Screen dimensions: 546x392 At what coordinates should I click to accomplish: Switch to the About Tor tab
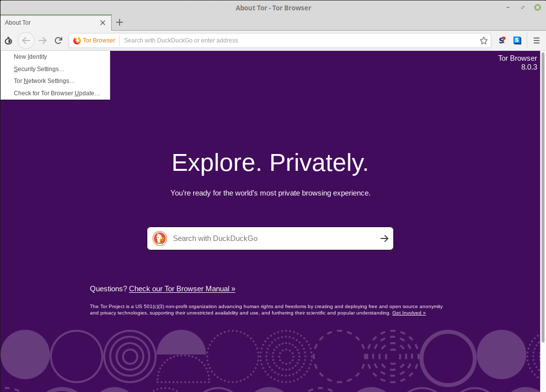coord(56,23)
